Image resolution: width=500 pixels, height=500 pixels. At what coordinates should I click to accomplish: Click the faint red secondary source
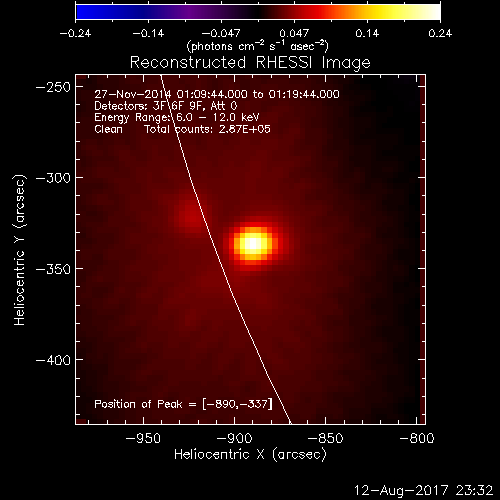click(x=191, y=212)
